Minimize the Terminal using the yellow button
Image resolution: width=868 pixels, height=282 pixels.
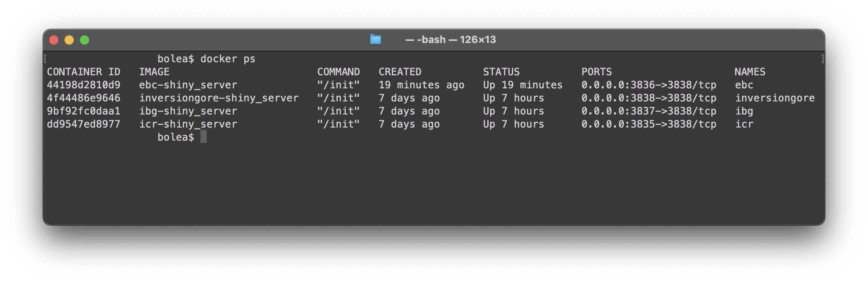coord(69,40)
